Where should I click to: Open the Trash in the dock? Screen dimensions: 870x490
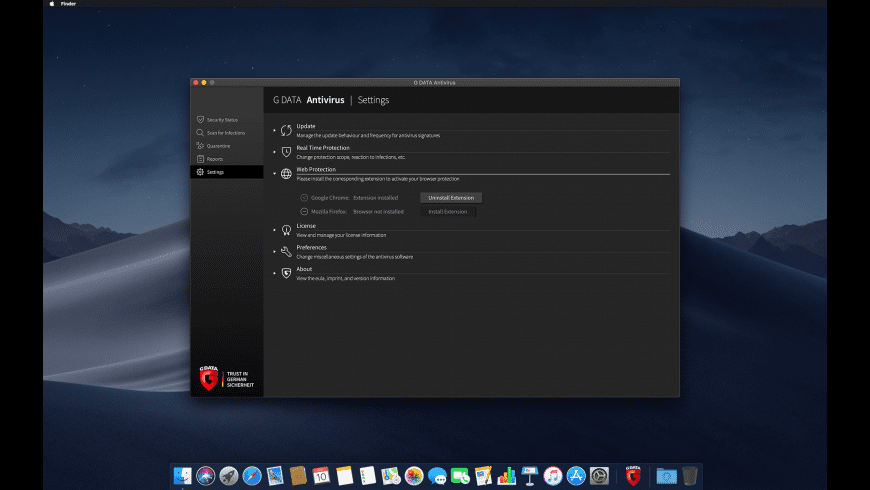tap(690, 476)
